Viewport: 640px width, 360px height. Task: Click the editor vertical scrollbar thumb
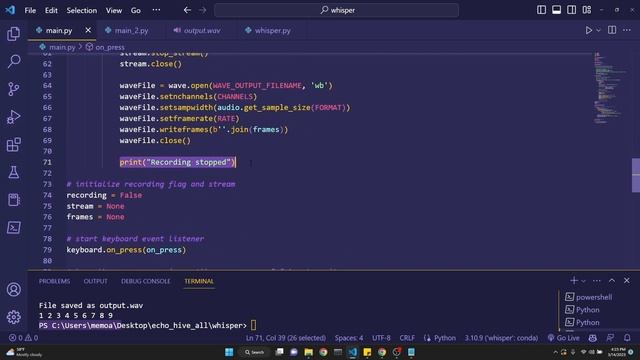coord(636,175)
